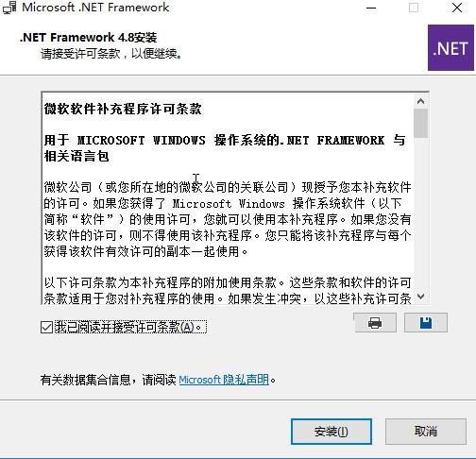The height and width of the screenshot is (459, 476).
Task: Uncheck 我已阅读并接受许可条款 checkbox
Action: click(47, 328)
